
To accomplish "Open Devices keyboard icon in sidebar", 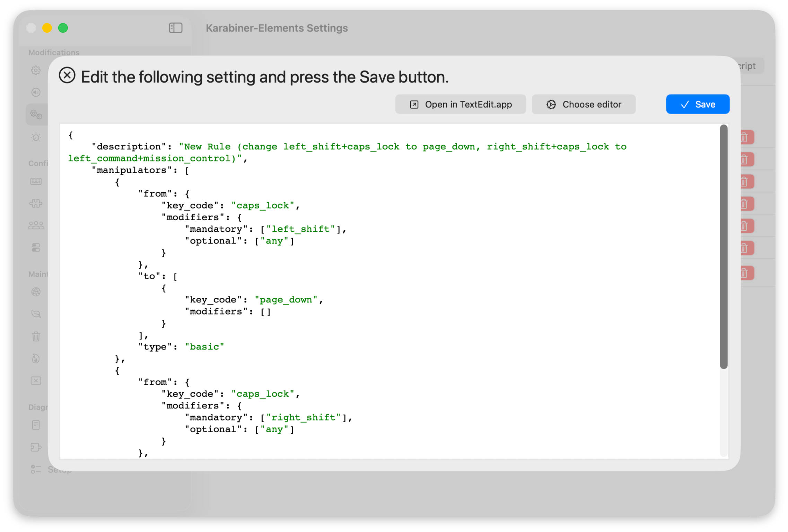I will click(36, 181).
